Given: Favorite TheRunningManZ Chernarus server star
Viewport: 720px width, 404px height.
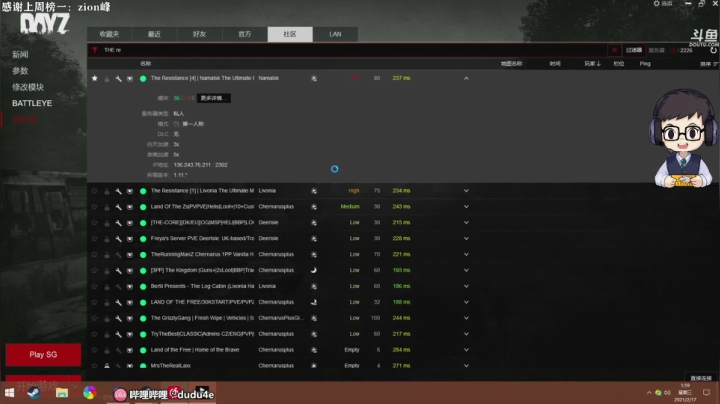Looking at the screenshot, I should pyautogui.click(x=95, y=255).
